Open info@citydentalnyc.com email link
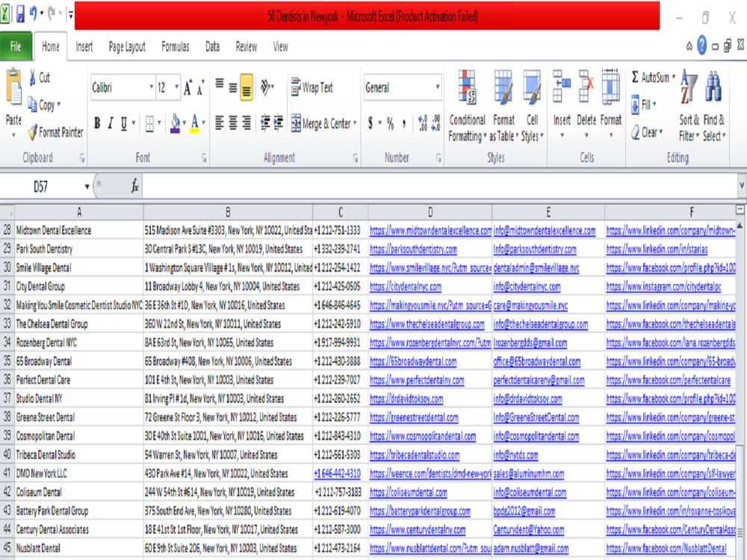The width and height of the screenshot is (747, 560). tap(527, 287)
